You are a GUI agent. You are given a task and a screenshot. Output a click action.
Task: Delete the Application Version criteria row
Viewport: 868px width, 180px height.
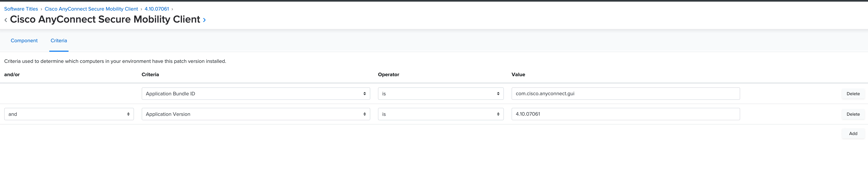(853, 114)
